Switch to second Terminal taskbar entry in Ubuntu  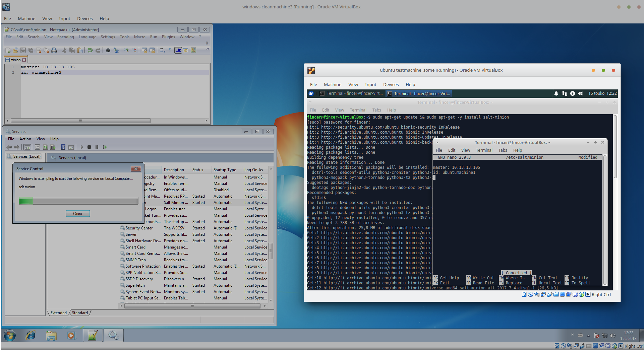coord(418,93)
